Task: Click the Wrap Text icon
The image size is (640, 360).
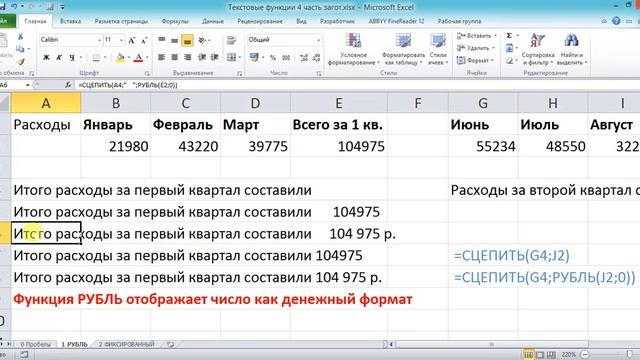Action: pyautogui.click(x=231, y=40)
